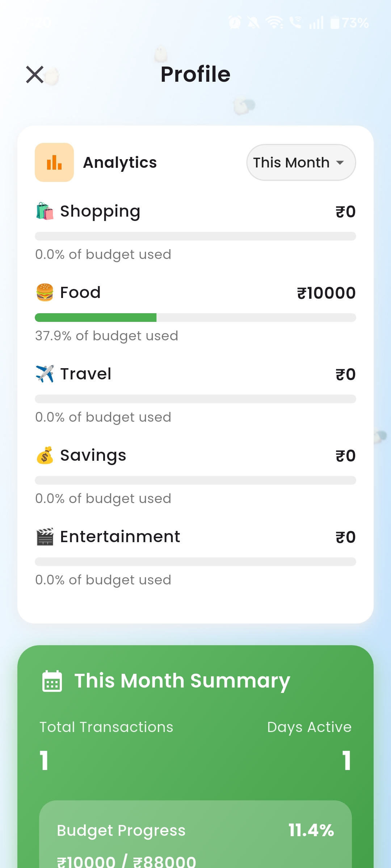
Task: Tap the orange Analytics bar chart icon
Action: pyautogui.click(x=54, y=162)
